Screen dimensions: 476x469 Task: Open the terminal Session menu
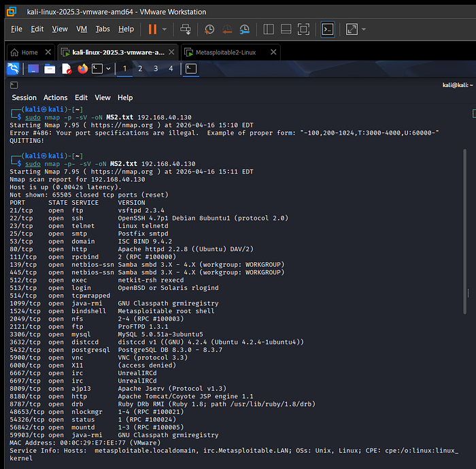click(24, 97)
